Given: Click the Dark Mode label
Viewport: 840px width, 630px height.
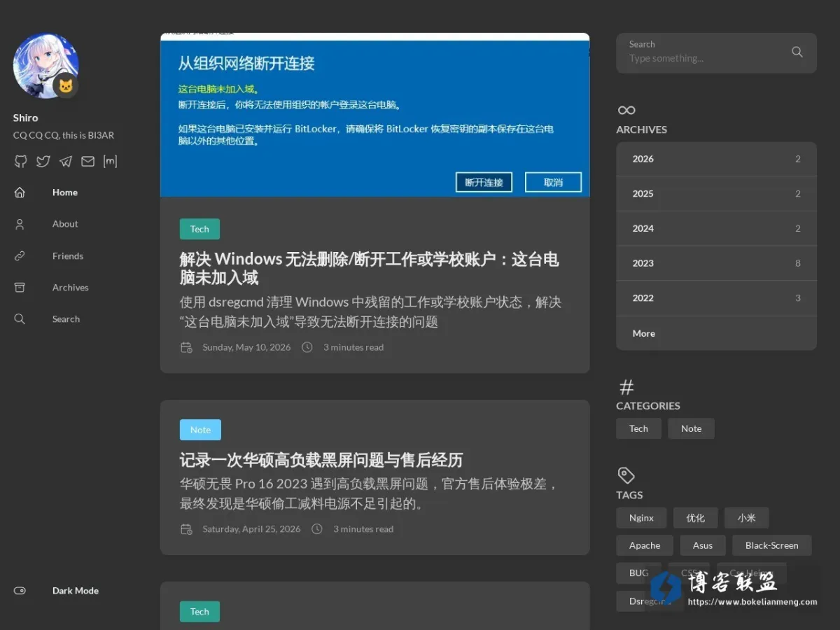Looking at the screenshot, I should coord(76,591).
